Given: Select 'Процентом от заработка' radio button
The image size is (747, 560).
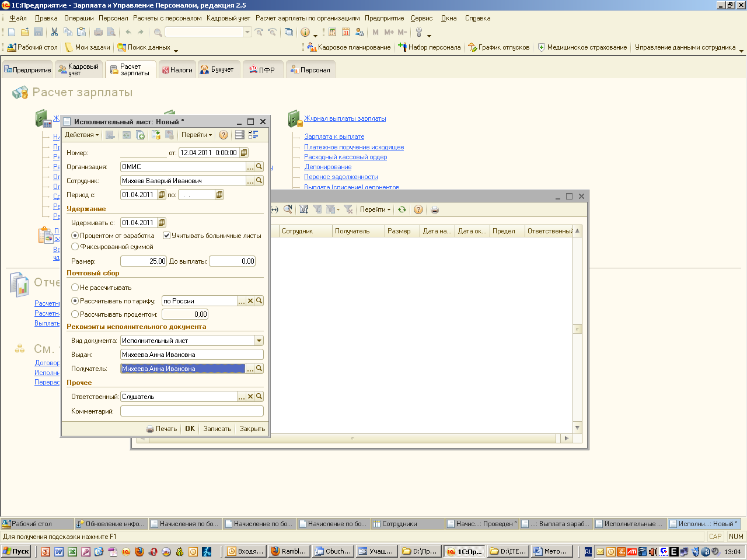Looking at the screenshot, I should pyautogui.click(x=75, y=236).
